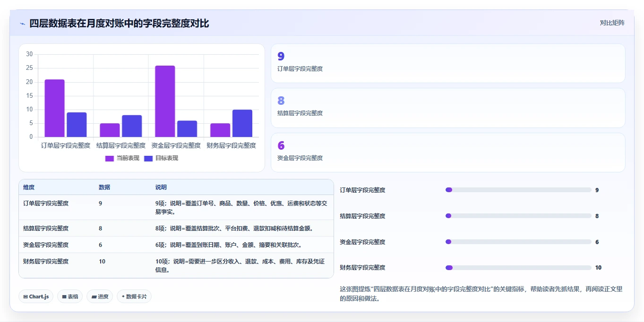
Task: Click the summary paragraph beginning 这张图提炼
Action: [481, 294]
